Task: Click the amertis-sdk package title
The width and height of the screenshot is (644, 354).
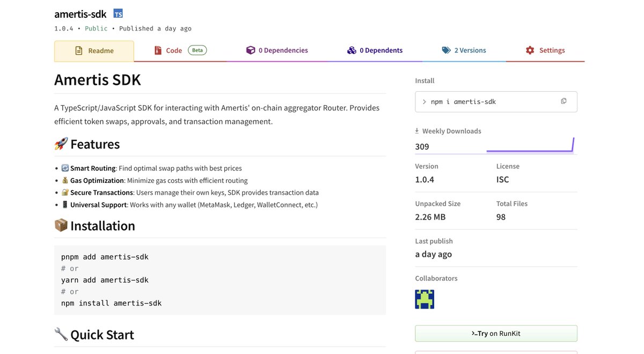Action: click(80, 14)
